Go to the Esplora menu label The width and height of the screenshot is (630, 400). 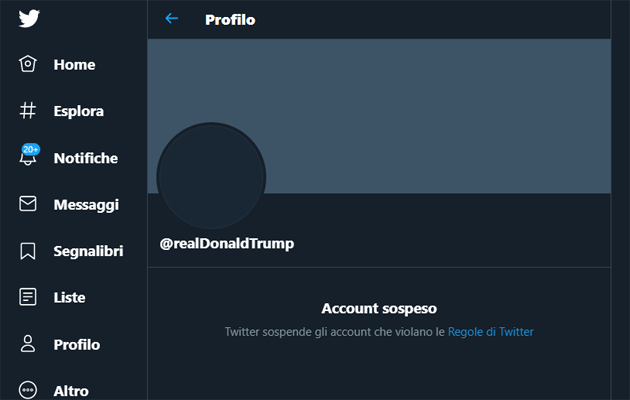79,111
